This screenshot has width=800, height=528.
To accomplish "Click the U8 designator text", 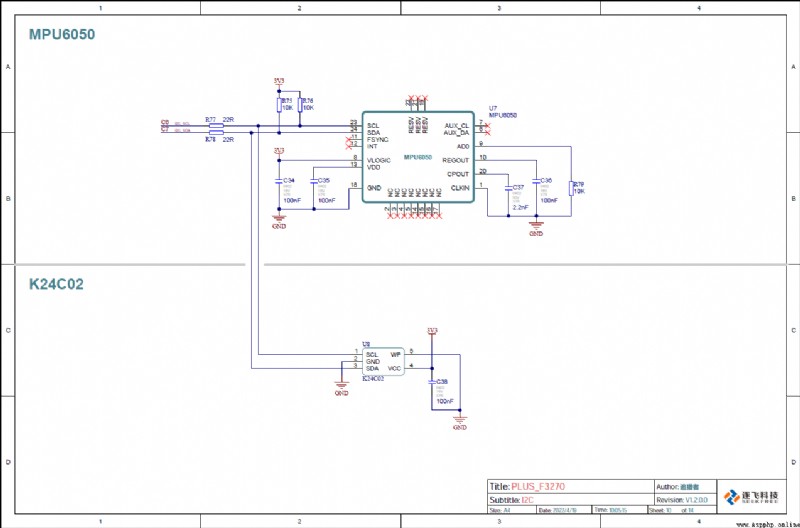I will point(366,344).
